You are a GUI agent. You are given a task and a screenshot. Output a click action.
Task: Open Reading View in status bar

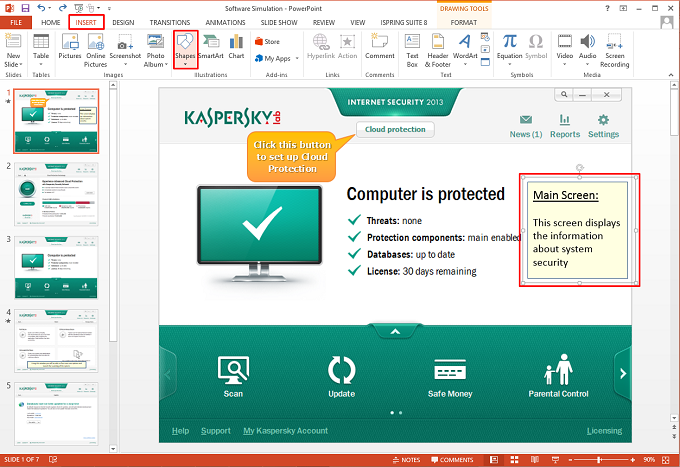(535, 460)
